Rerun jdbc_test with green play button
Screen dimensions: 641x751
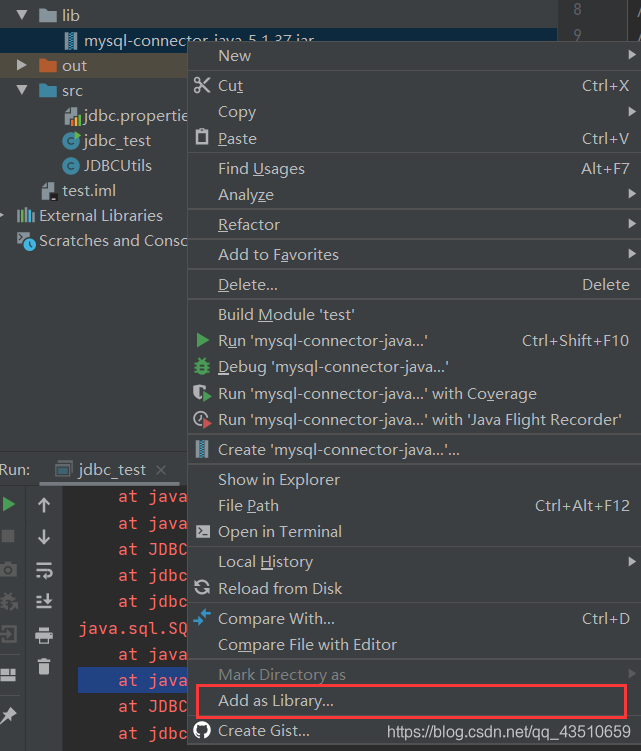9,504
